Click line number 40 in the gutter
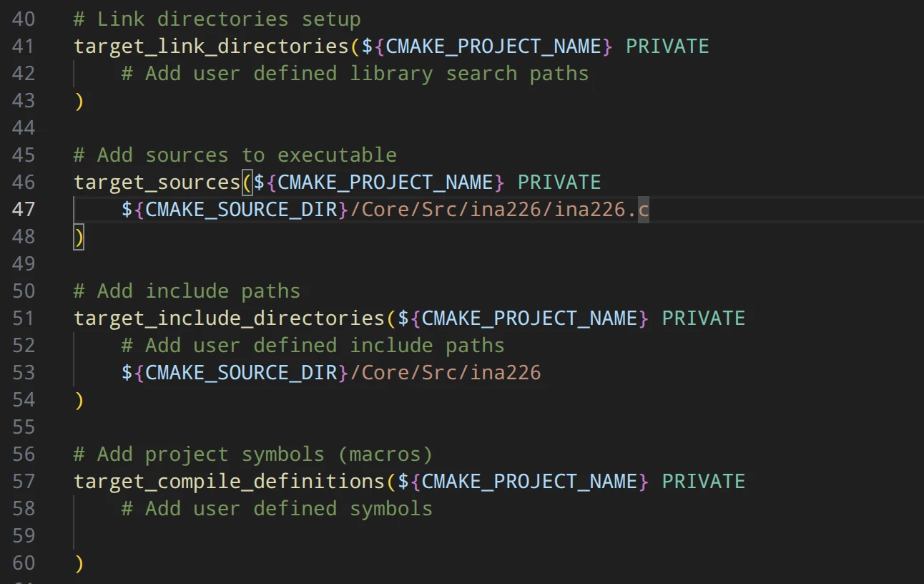 pos(24,19)
